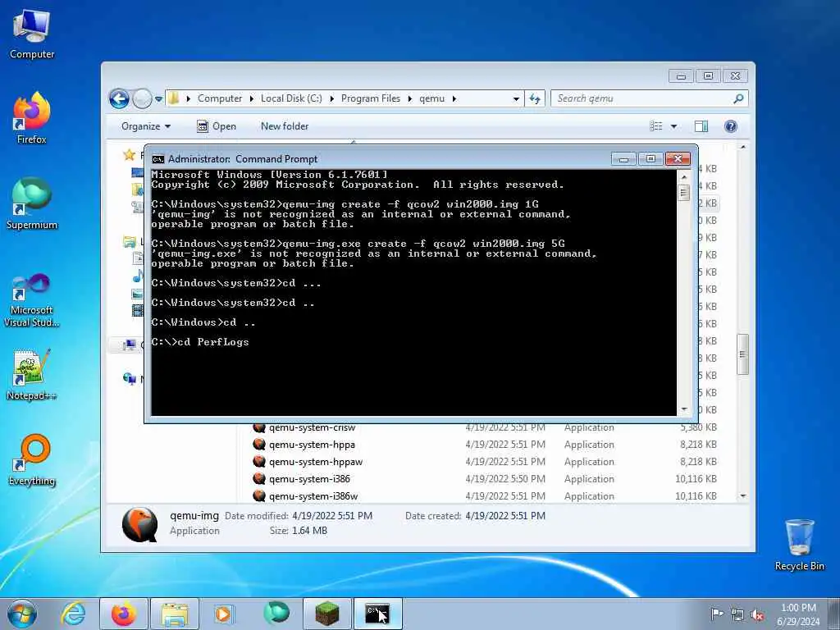Viewport: 840px width, 630px height.
Task: Launch Firefox from the desktop shortcut
Action: [x=32, y=118]
